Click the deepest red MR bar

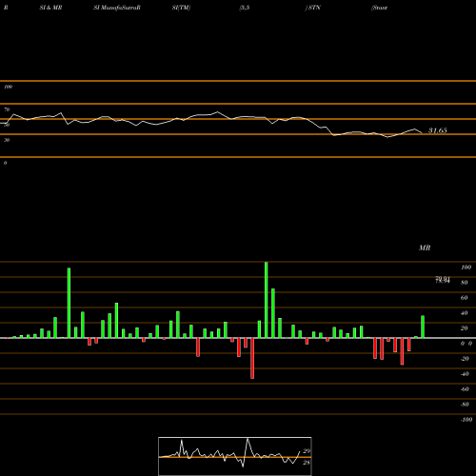252,358
